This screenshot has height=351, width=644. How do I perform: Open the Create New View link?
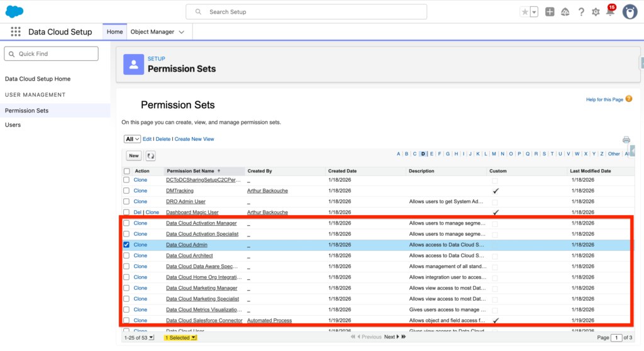pyautogui.click(x=194, y=139)
